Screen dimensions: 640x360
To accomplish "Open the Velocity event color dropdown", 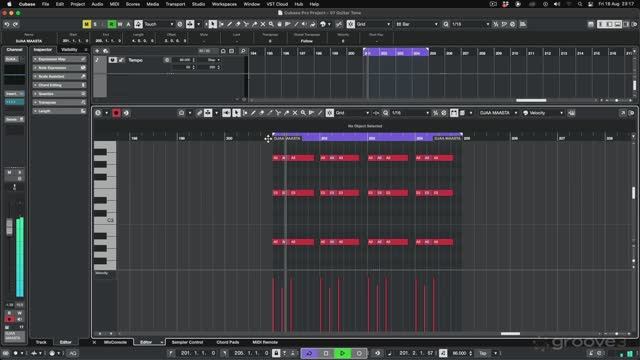I will pyautogui.click(x=543, y=113).
